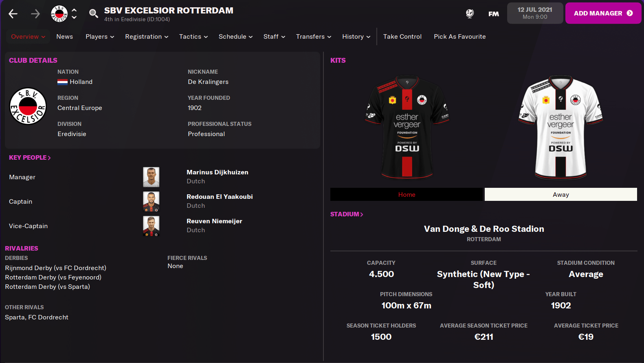The image size is (644, 363).
Task: Click the pitch dimensions 100m x 67m
Action: [x=406, y=306]
